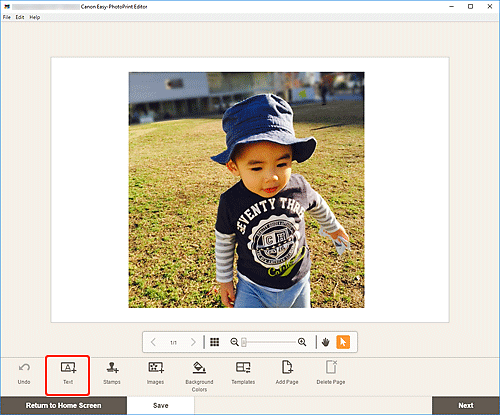Click the zoom out magnifier
Image resolution: width=500 pixels, height=415 pixels.
(234, 342)
